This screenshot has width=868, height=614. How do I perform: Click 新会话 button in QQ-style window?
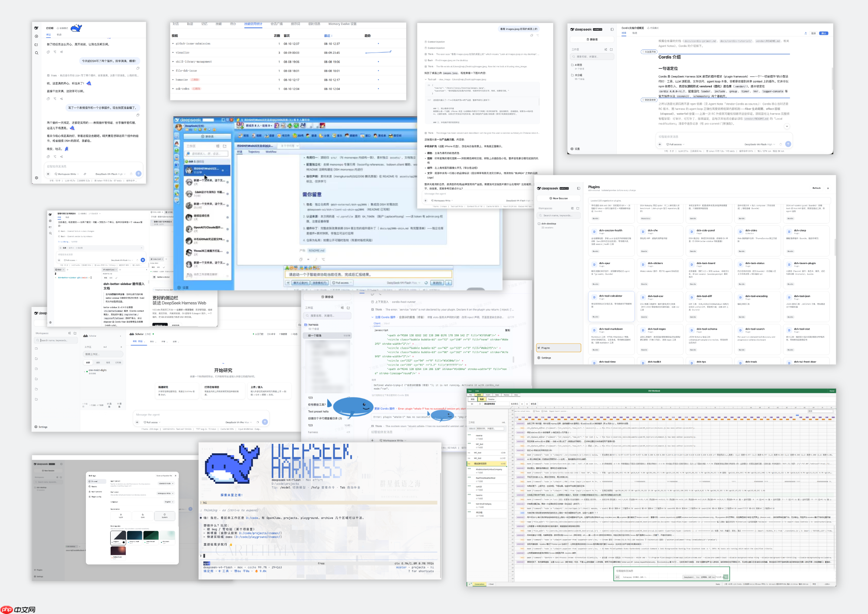[207, 136]
